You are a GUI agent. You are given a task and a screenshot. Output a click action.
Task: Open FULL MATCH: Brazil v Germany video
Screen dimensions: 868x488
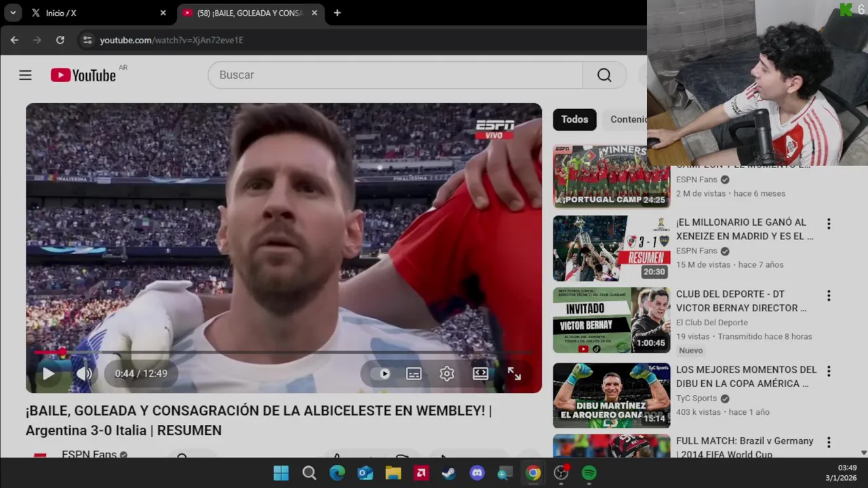click(745, 447)
